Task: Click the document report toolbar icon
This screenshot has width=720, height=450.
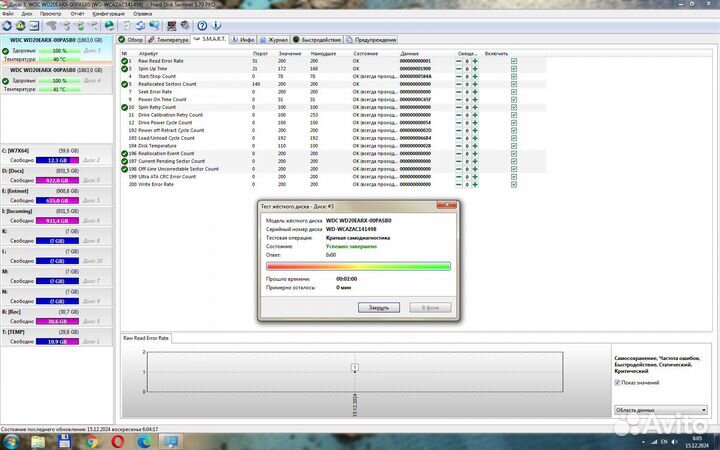Action: (x=127, y=26)
